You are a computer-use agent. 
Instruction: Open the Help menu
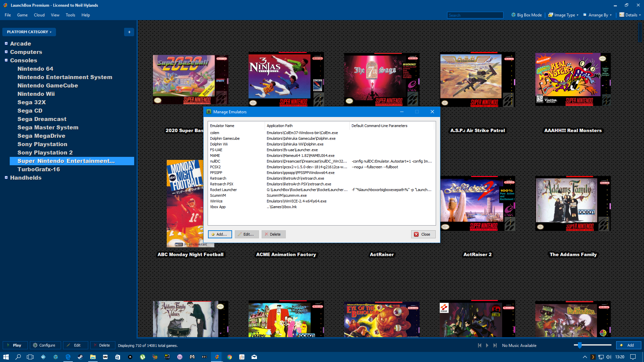(86, 15)
